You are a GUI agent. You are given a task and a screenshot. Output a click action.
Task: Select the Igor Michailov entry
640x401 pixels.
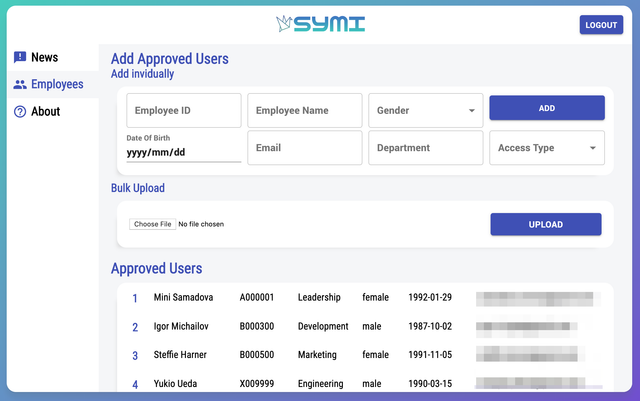pos(365,327)
